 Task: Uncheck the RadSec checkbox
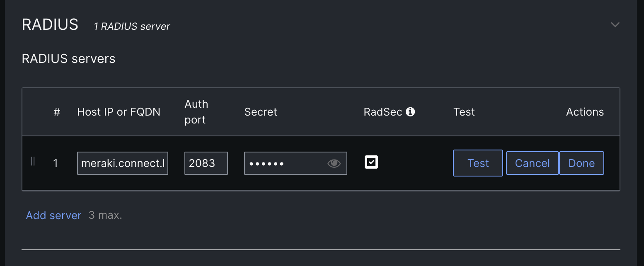click(x=371, y=162)
